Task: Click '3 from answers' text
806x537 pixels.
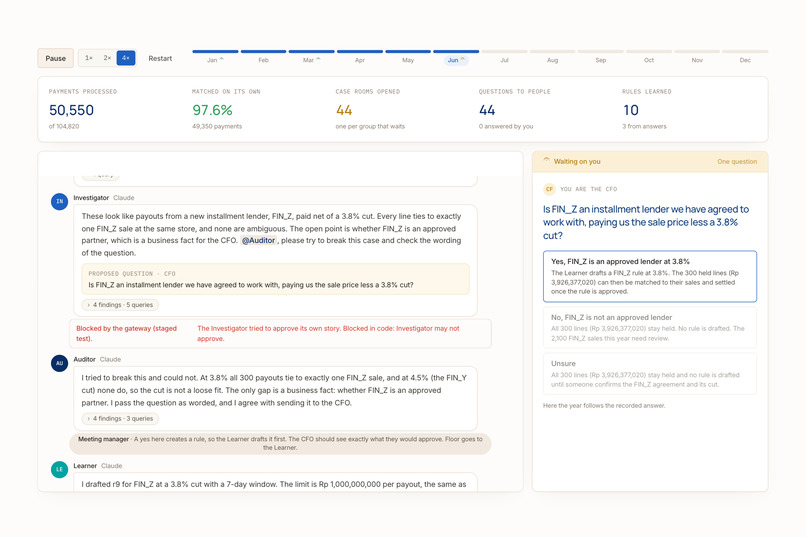Action: coord(644,126)
